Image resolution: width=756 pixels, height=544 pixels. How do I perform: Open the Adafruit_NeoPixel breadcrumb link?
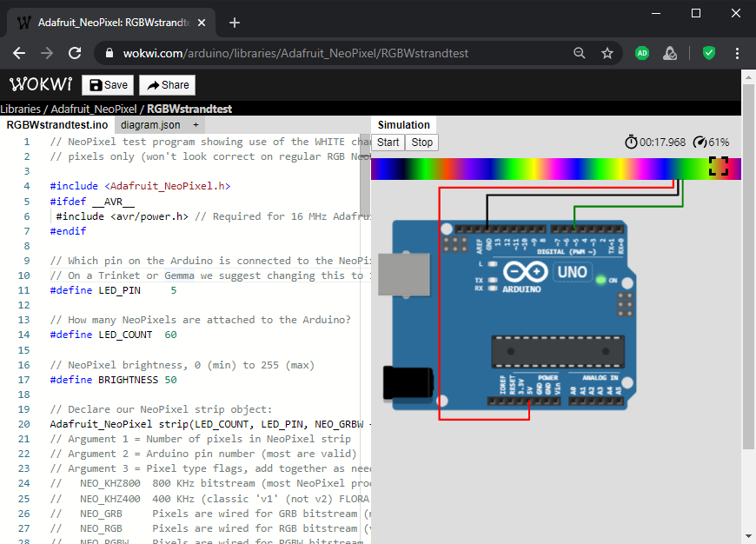click(x=94, y=109)
